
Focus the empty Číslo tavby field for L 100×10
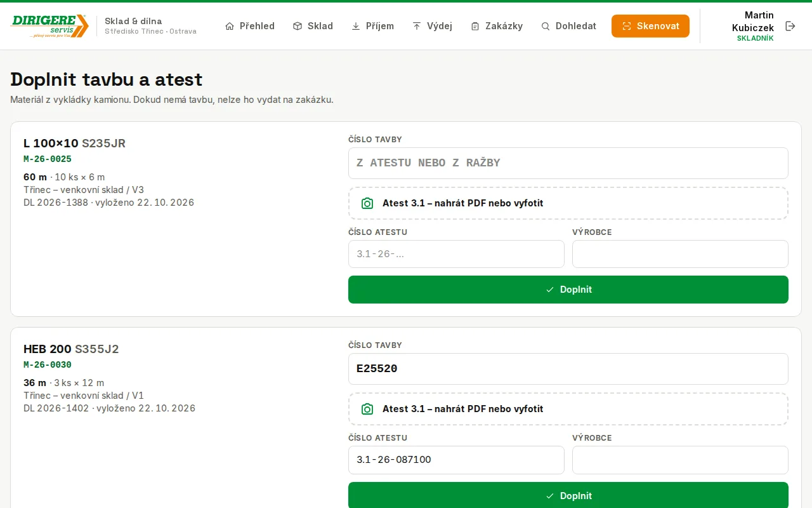coord(568,163)
